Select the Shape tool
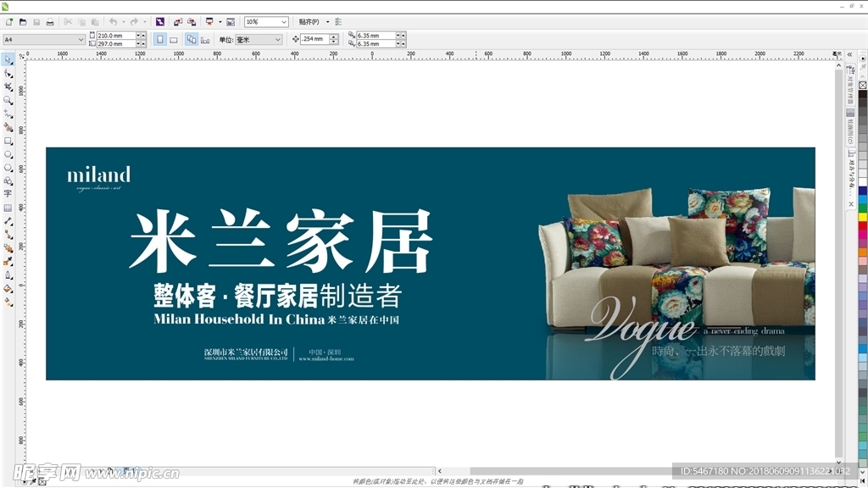The height and width of the screenshot is (488, 868). pos(8,73)
